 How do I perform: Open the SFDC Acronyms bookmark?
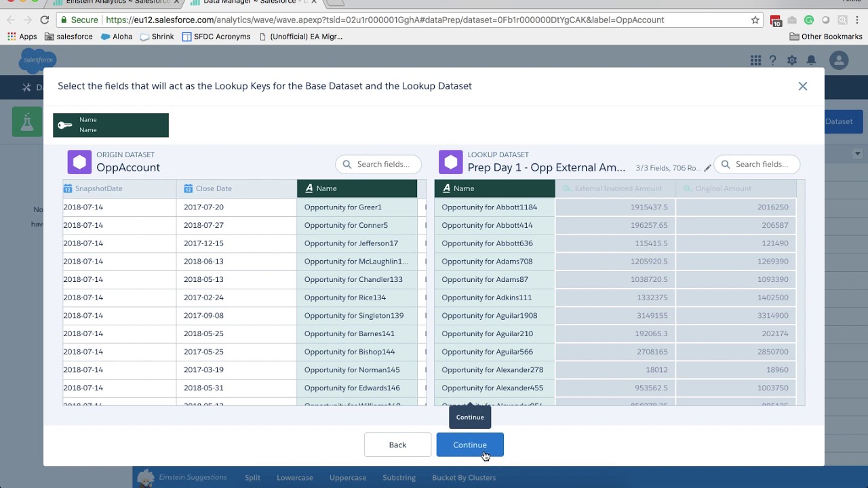coord(216,37)
